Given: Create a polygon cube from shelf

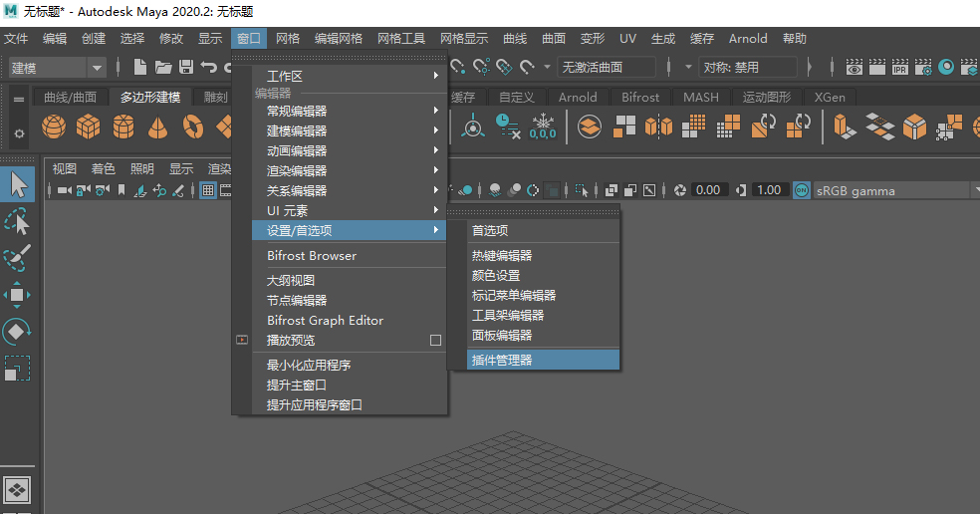Looking at the screenshot, I should 88,127.
